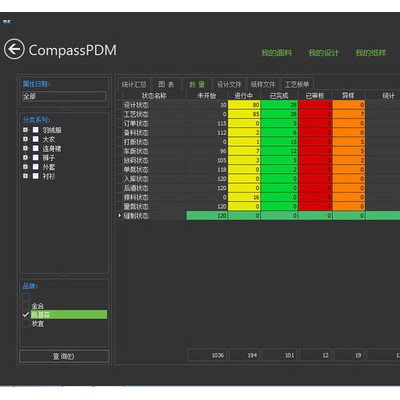The image size is (400, 400).
Task: Open the 我的设计 link
Action: click(324, 53)
